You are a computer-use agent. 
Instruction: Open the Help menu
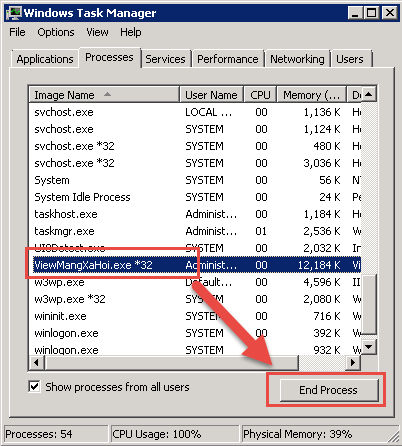[x=131, y=32]
